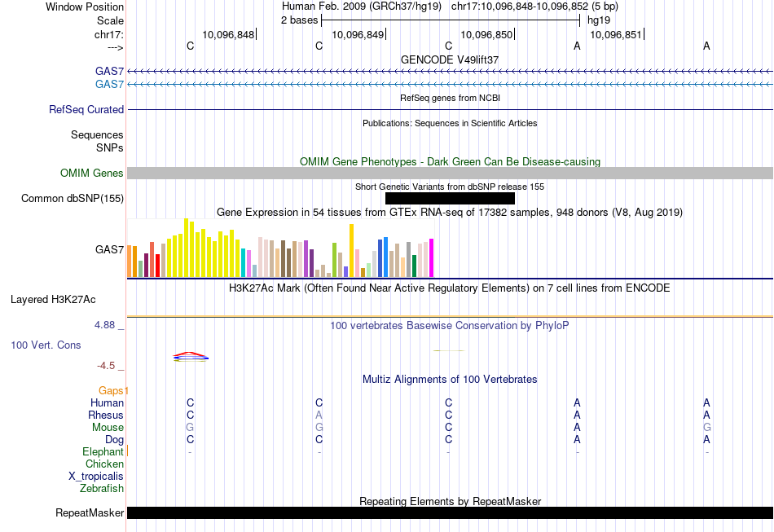Open RefSeq genes from NCBI title
The image size is (774, 532).
(450, 98)
